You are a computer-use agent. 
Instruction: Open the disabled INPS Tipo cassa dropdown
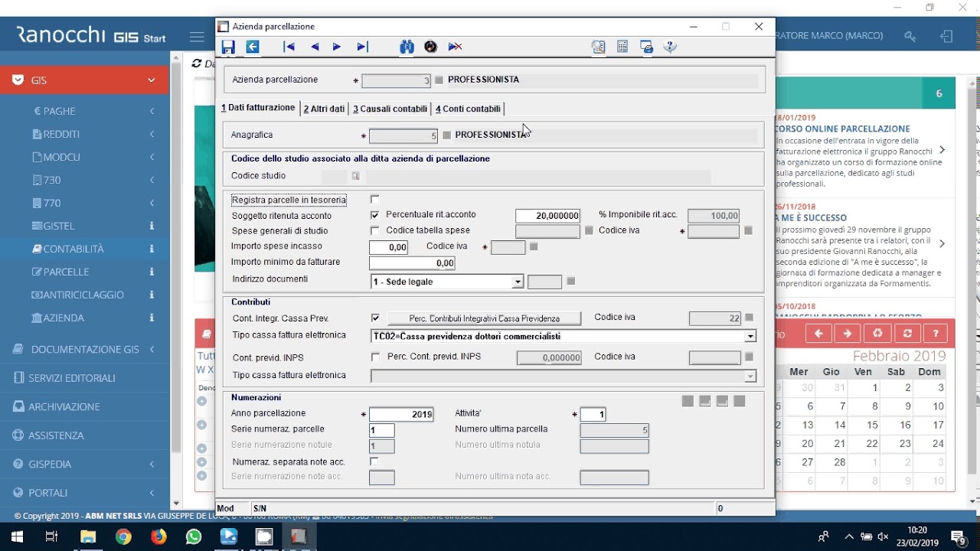tap(750, 376)
